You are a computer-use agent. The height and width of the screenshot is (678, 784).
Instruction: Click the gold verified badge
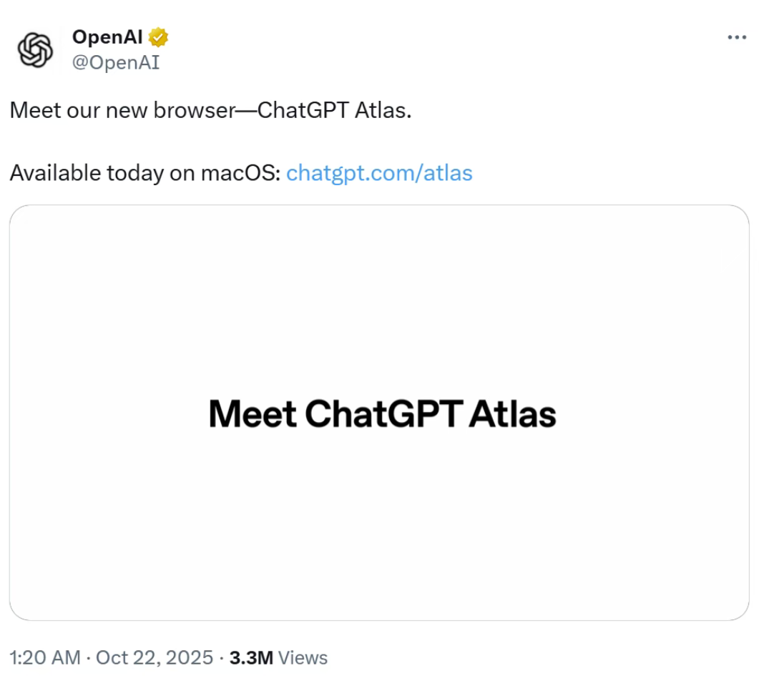[x=159, y=37]
